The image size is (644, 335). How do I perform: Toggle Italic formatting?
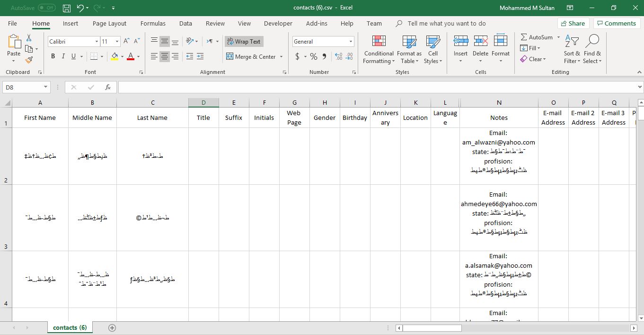coord(63,56)
